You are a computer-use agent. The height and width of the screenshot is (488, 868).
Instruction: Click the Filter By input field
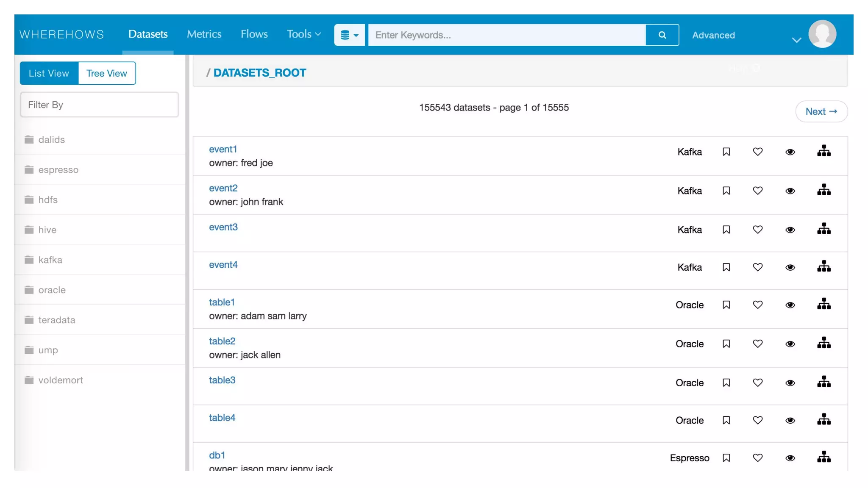(x=99, y=105)
